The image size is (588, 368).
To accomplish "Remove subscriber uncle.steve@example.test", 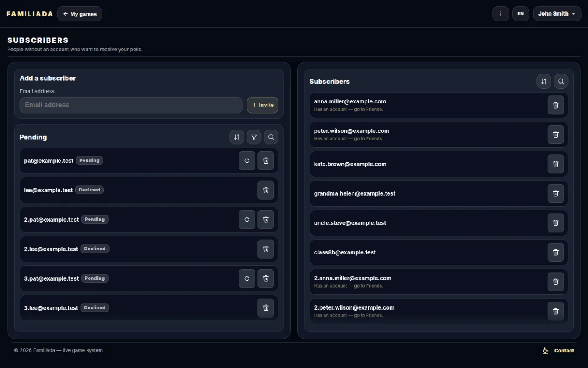I will coord(556,223).
